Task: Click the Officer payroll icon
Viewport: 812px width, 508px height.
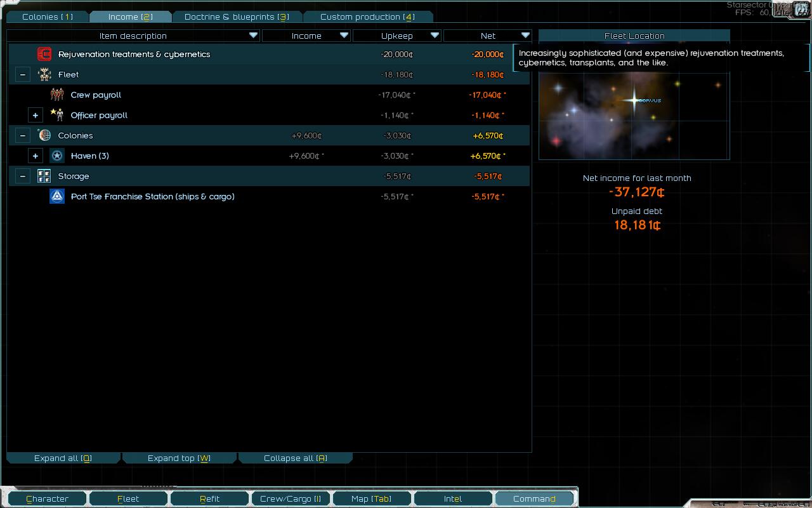Action: [57, 115]
